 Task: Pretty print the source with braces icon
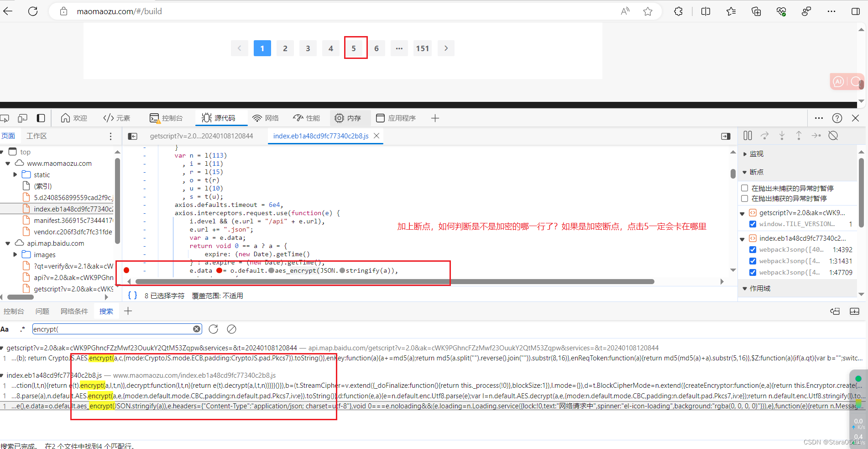(133, 296)
